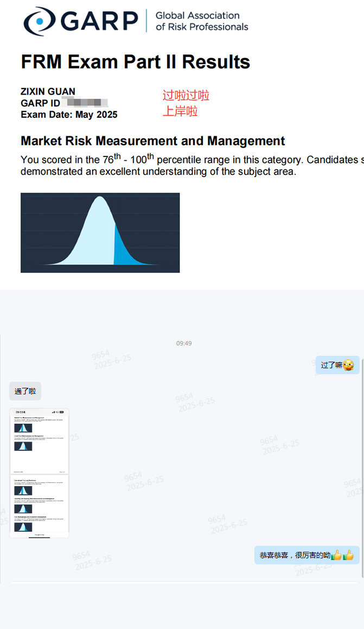Screen dimensions: 364x629
Task: Click the congratulations message "恭喜恭喜，很厉害的呦"
Action: [x=306, y=555]
